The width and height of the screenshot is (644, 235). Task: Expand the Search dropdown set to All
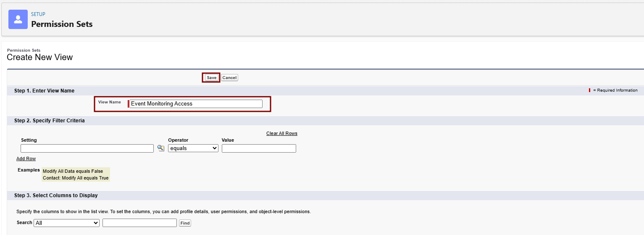pyautogui.click(x=66, y=223)
